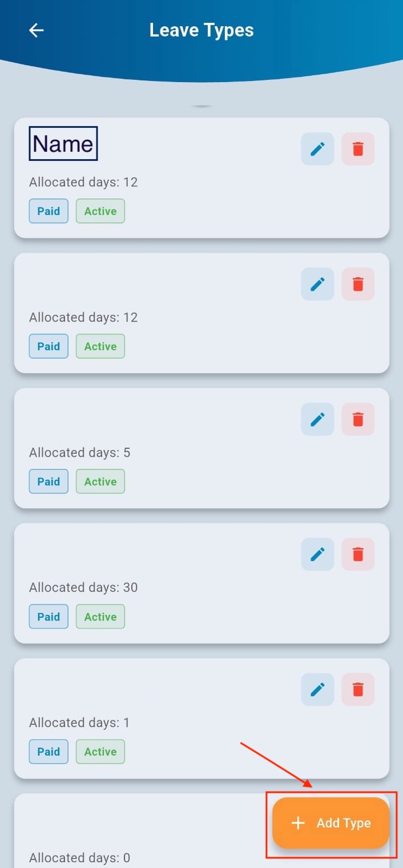The image size is (403, 868).
Task: Go back using the header arrow
Action: pyautogui.click(x=37, y=30)
